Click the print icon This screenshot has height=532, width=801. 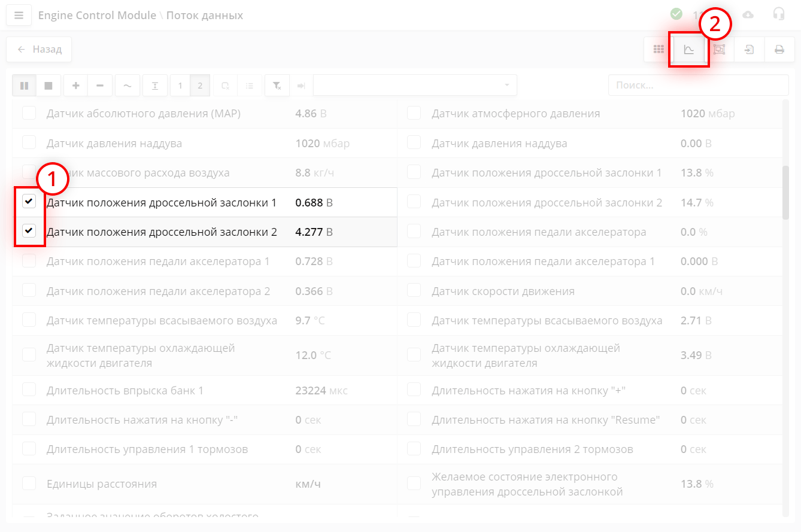(779, 50)
